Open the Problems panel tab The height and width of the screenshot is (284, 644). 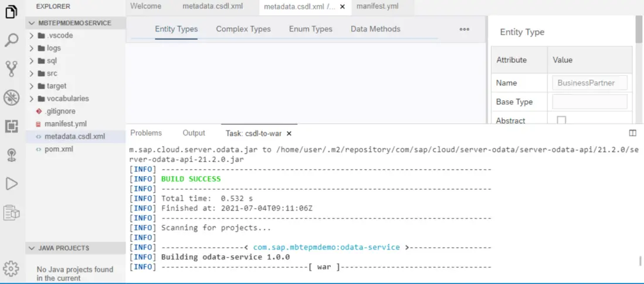(146, 133)
